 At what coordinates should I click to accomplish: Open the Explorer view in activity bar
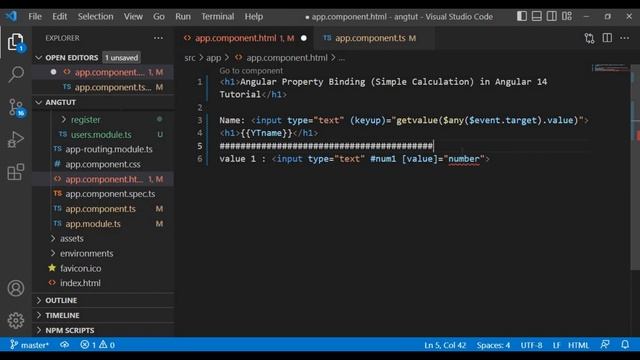click(x=16, y=42)
